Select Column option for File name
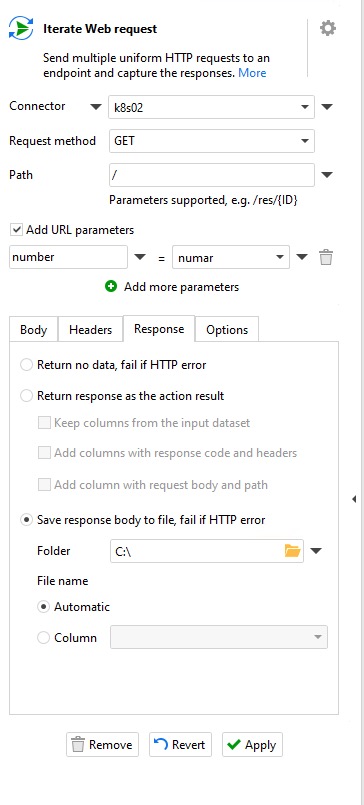 [x=44, y=638]
